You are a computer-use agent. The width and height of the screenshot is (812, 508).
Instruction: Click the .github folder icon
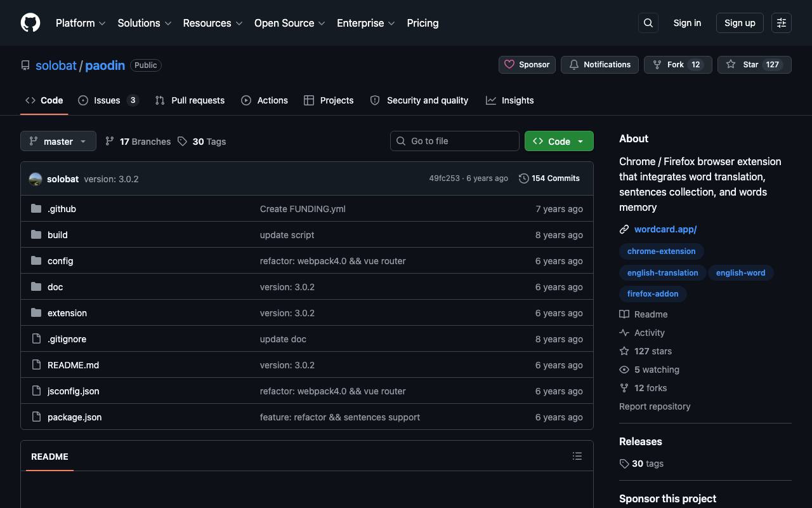click(x=36, y=208)
